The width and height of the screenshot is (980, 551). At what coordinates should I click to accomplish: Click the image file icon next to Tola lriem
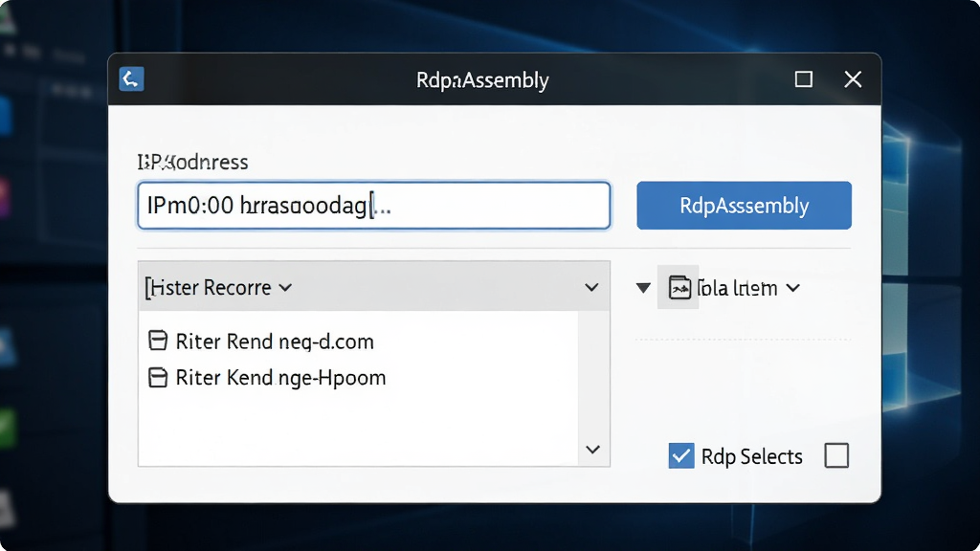click(x=679, y=287)
